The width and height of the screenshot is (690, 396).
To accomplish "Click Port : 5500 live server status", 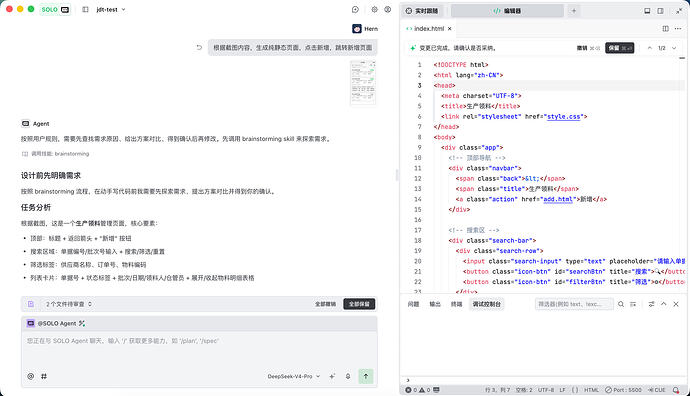I will pos(624,390).
